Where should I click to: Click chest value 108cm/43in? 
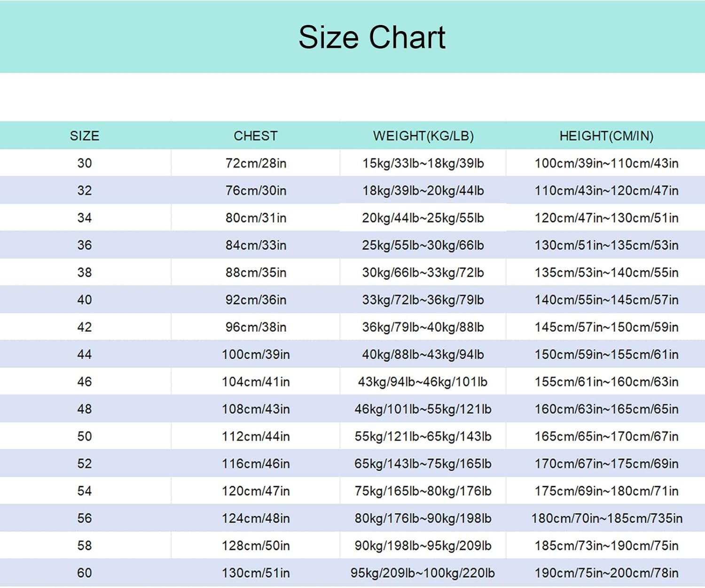pos(256,409)
